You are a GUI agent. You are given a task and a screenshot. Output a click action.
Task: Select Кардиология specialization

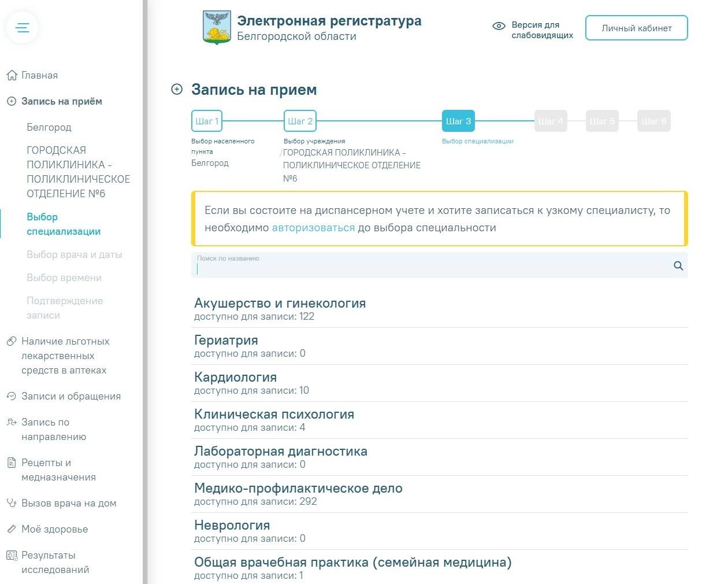tap(235, 376)
